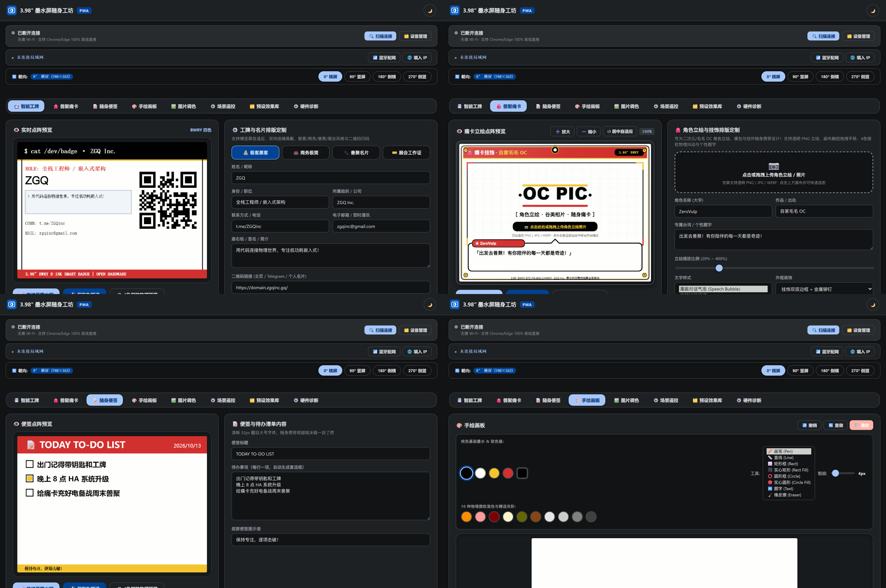Choose the 商务极简 badge template

tap(306, 153)
